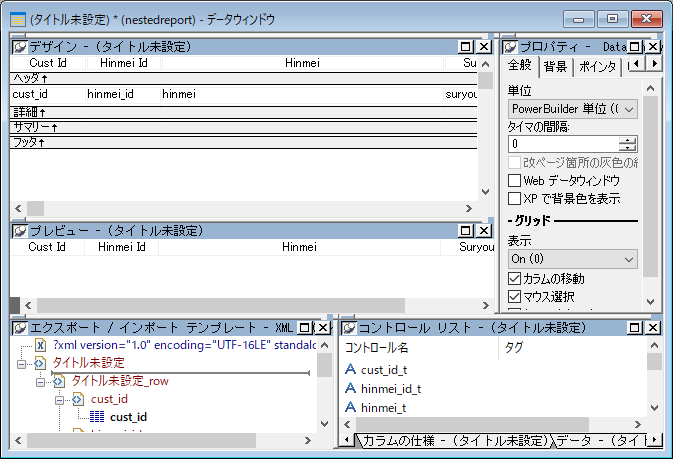Image resolution: width=673 pixels, height=459 pixels.
Task: Enable the Web データウィンドウ checkbox
Action: (x=515, y=181)
